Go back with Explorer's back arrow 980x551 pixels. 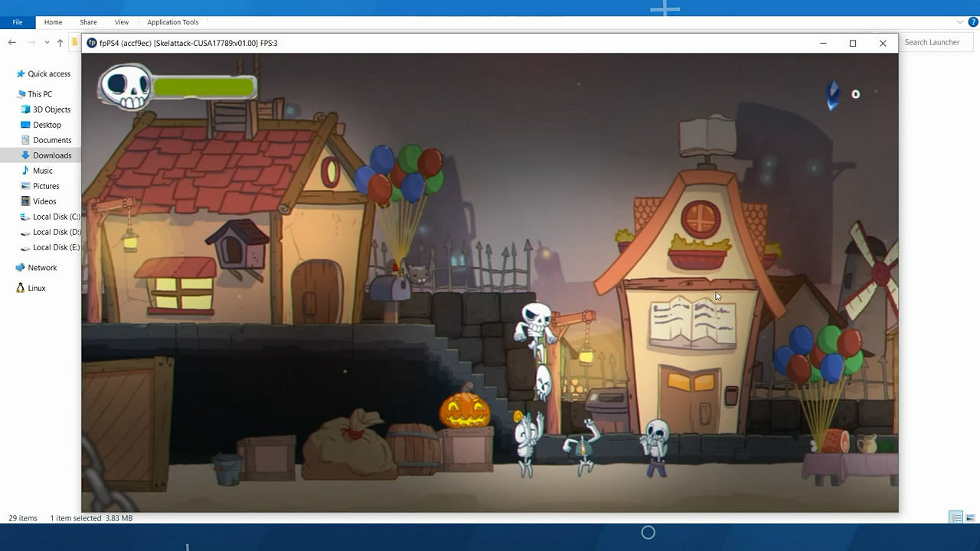(12, 43)
